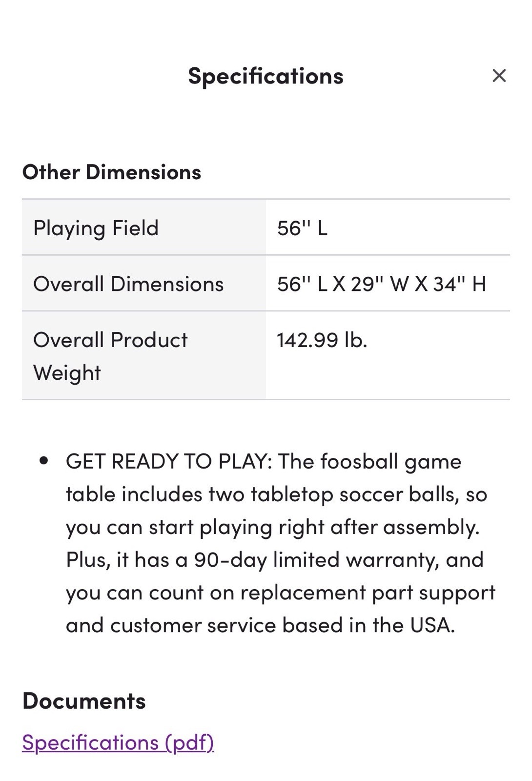The image size is (532, 781).
Task: Select the 56'' L X 29'' W X 34'' H value
Action: (381, 284)
